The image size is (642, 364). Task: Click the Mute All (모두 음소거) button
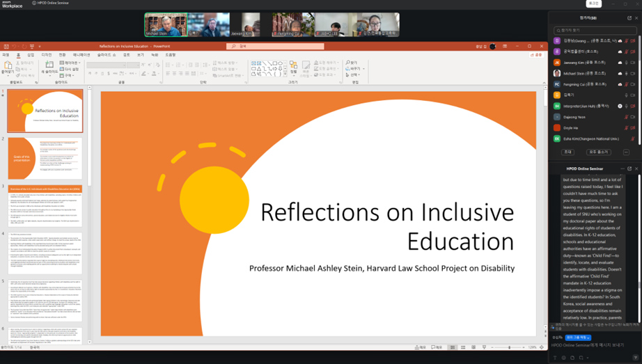pos(599,152)
